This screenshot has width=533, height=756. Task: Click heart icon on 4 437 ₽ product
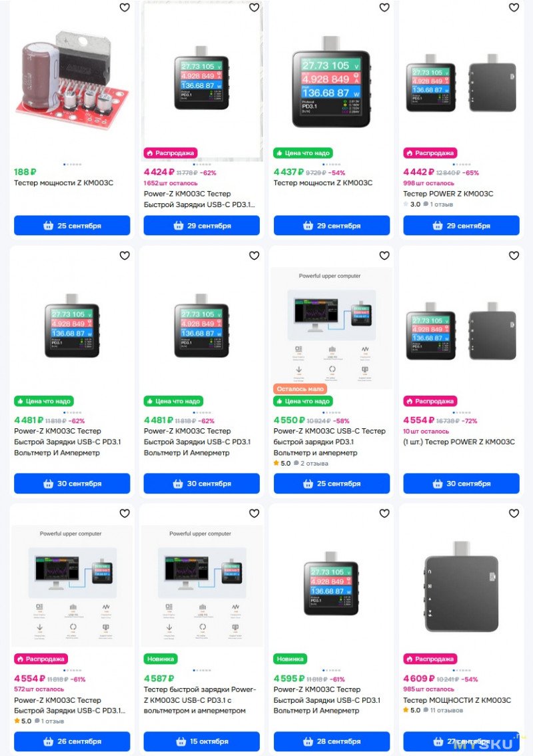point(384,7)
